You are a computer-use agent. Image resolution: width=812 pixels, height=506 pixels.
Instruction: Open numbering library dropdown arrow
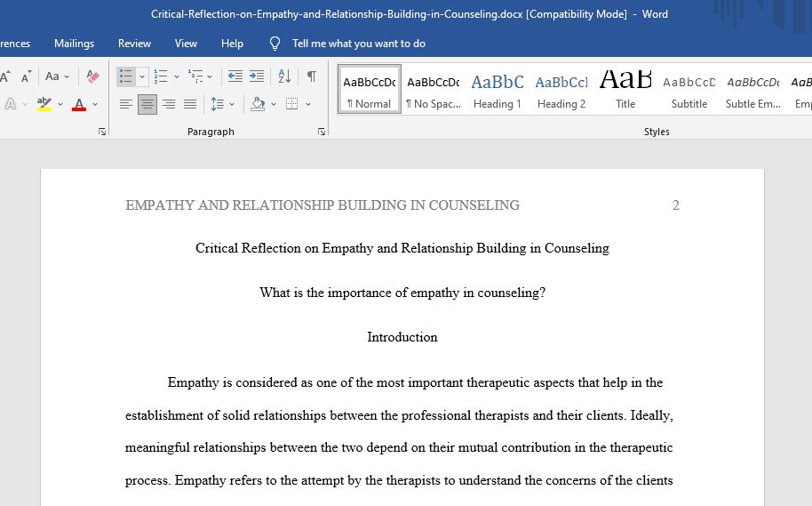[x=177, y=76]
